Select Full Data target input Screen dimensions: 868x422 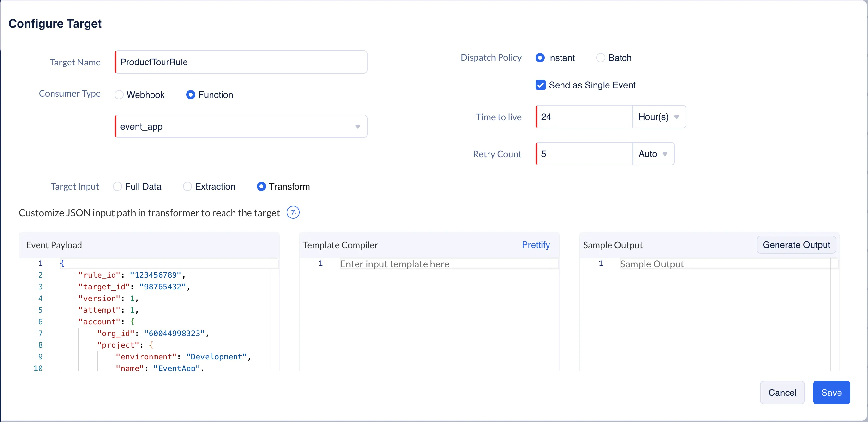(x=117, y=187)
